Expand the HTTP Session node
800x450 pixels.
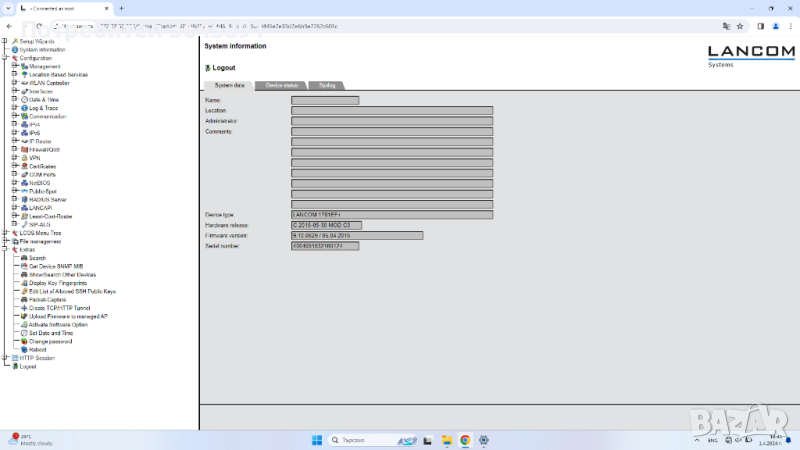[5, 358]
